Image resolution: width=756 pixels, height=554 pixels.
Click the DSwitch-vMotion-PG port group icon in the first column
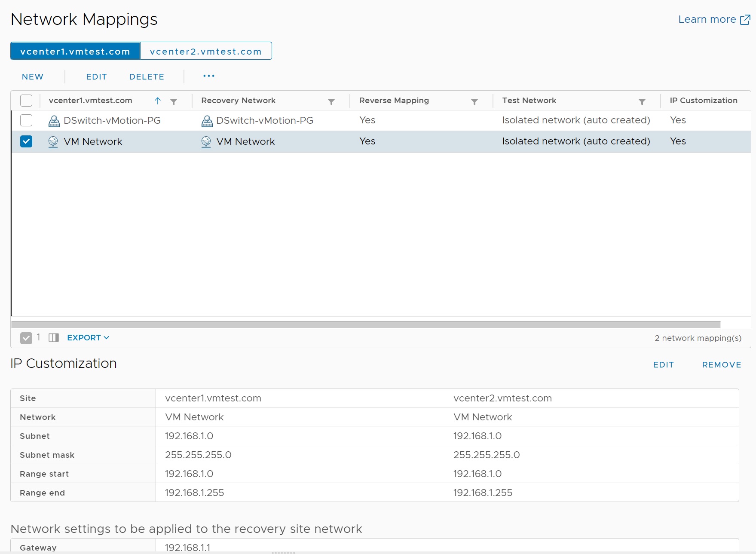click(x=54, y=121)
